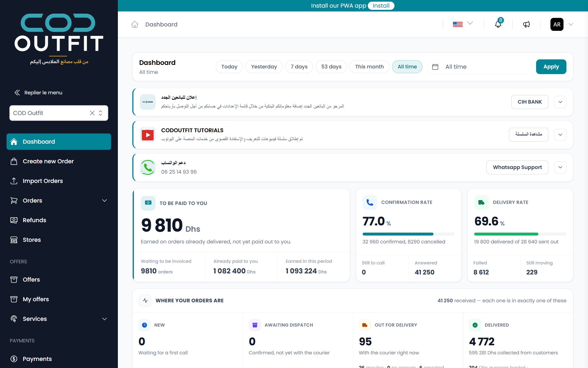Screen dimensions: 588x368
Task: Open the notifications bell
Action: [x=498, y=24]
